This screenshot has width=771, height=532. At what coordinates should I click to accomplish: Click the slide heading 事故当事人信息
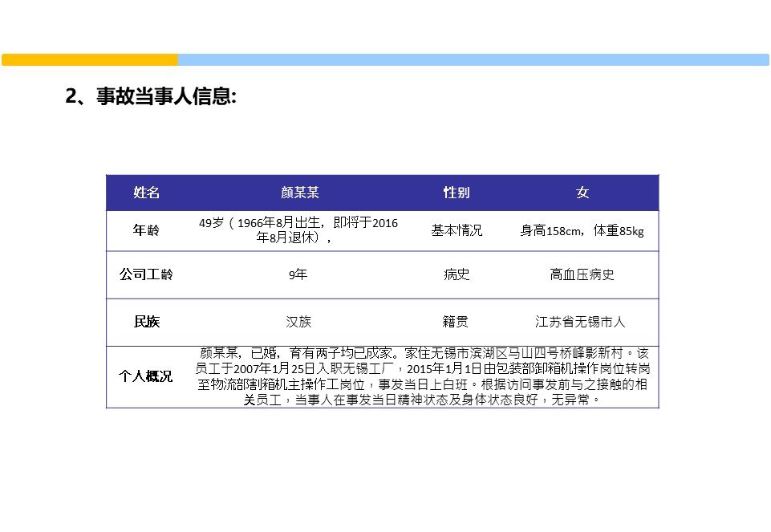151,95
